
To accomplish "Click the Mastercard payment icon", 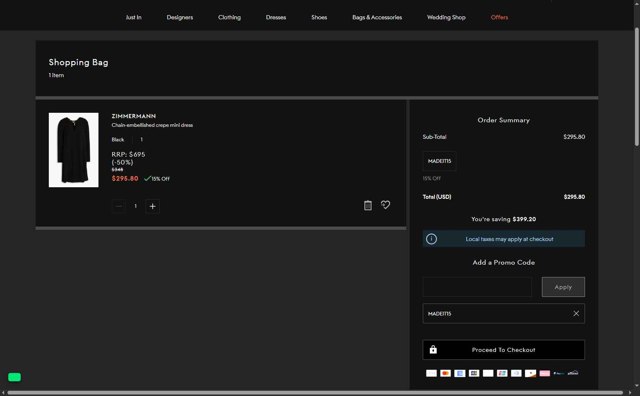I will 445,373.
